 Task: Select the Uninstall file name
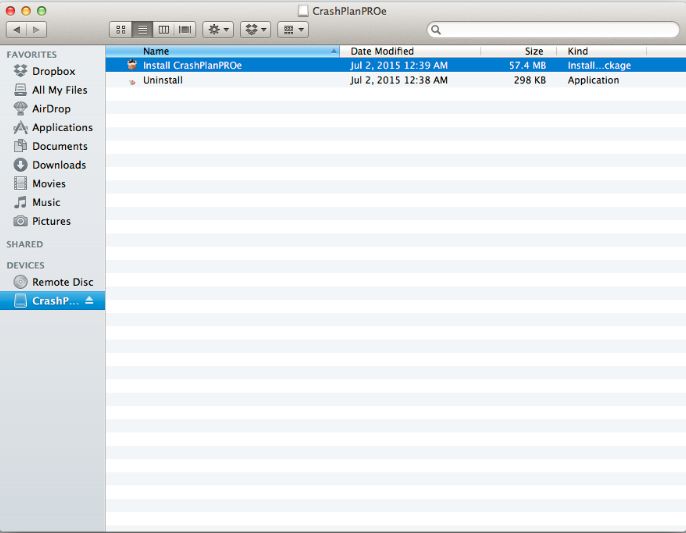click(x=163, y=81)
